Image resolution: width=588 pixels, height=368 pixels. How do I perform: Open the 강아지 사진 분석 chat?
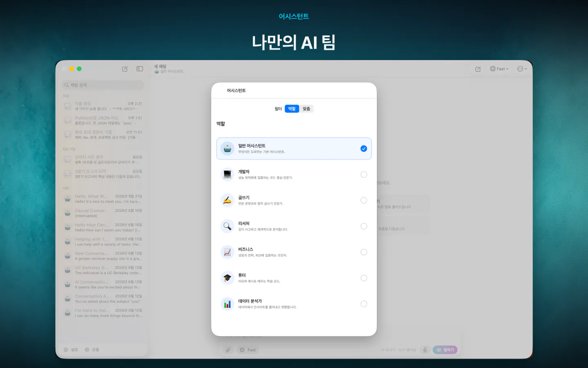pos(103,159)
